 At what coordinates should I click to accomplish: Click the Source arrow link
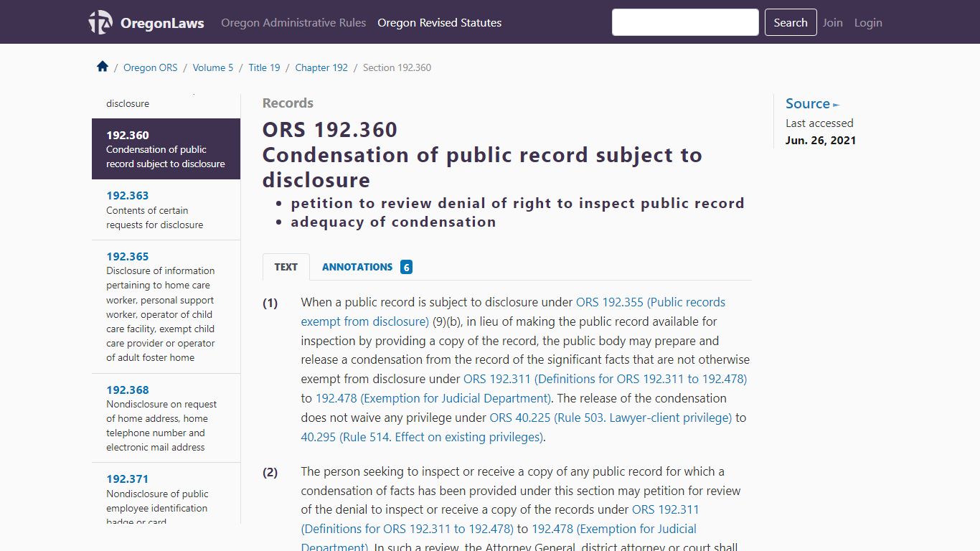[x=812, y=103]
